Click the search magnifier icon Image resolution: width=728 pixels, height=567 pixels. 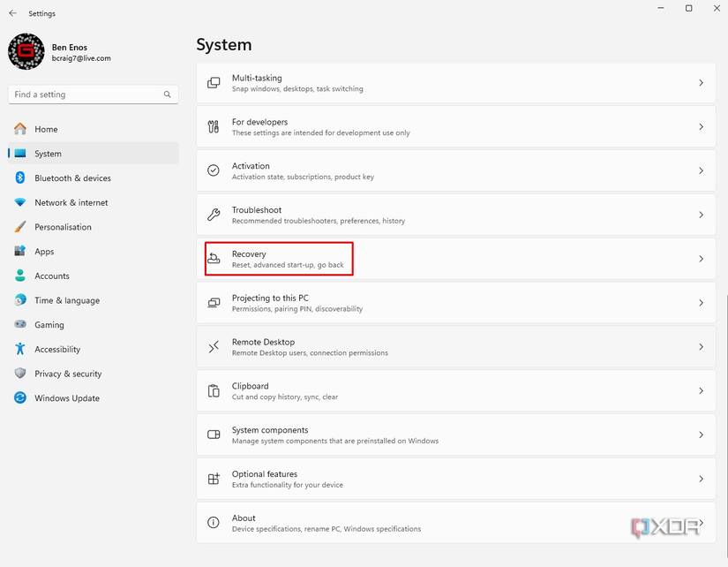click(167, 94)
